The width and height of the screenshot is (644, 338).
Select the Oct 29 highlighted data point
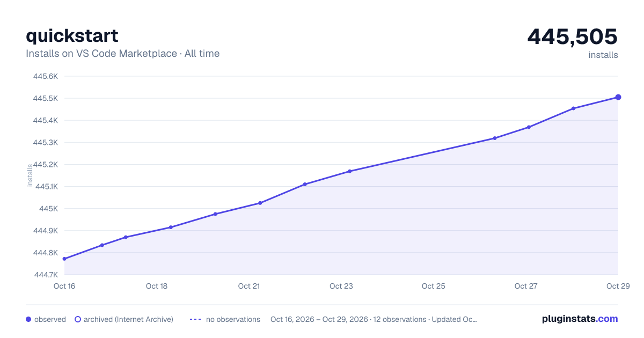coord(618,97)
